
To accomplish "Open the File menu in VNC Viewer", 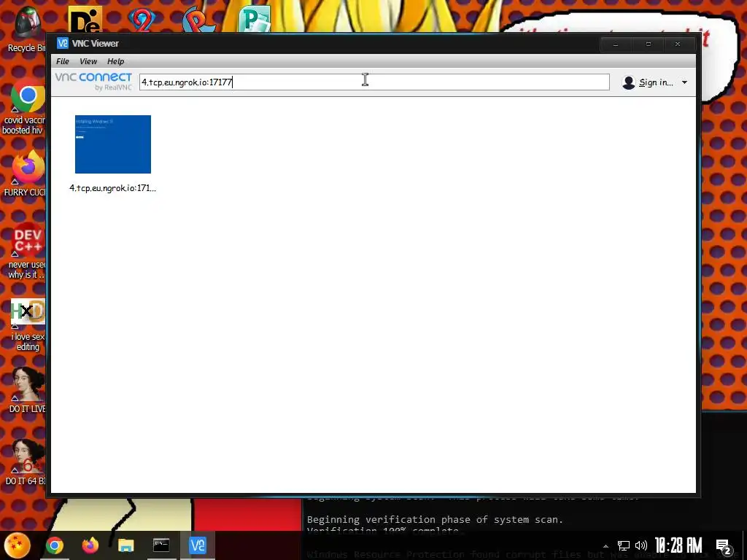I will (63, 61).
